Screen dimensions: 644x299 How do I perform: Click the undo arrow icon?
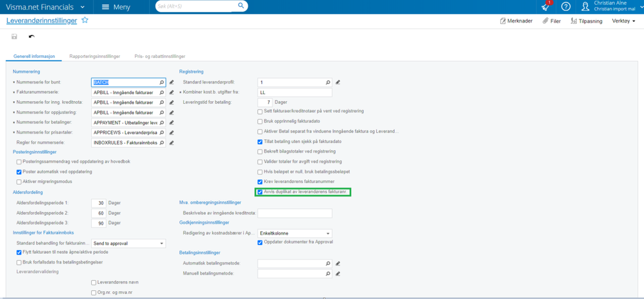tap(32, 37)
